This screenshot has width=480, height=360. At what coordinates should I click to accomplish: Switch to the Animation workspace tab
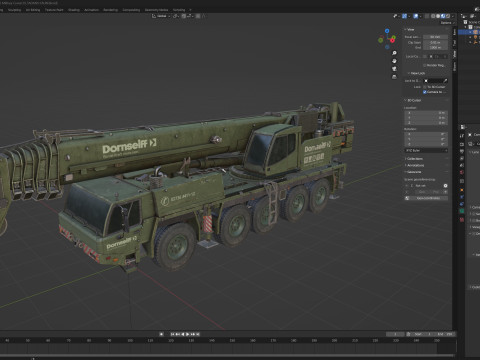pyautogui.click(x=91, y=10)
